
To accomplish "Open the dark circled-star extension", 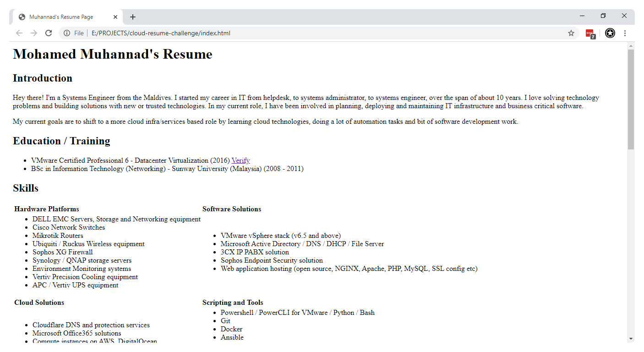I will tap(610, 33).
